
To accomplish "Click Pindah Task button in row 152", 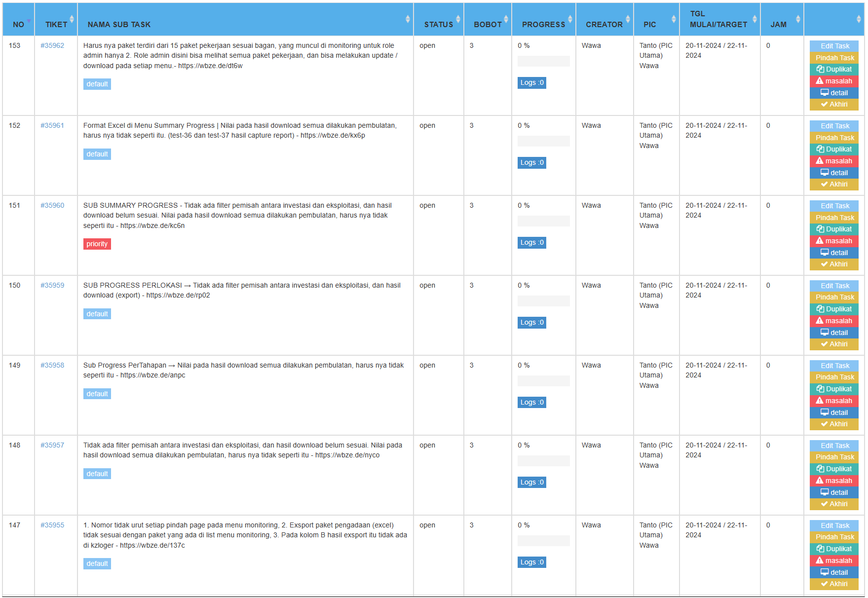I will pos(833,138).
